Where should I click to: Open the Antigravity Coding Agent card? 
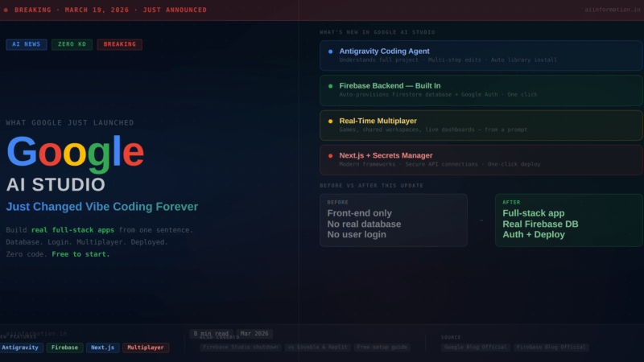[x=481, y=56]
